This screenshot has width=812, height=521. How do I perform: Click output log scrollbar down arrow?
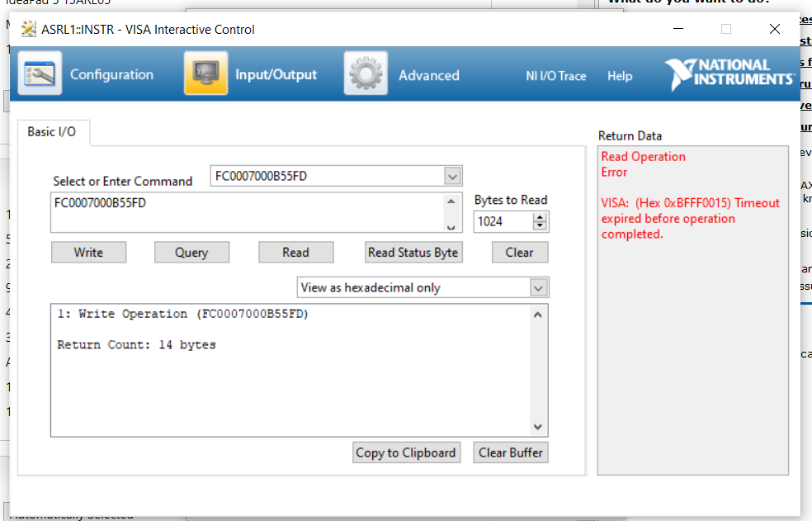click(x=538, y=427)
